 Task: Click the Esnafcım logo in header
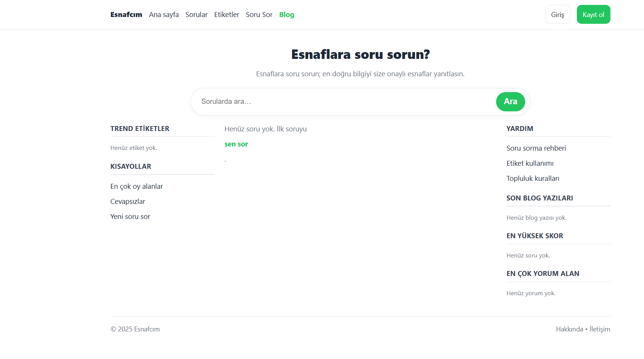coord(126,15)
